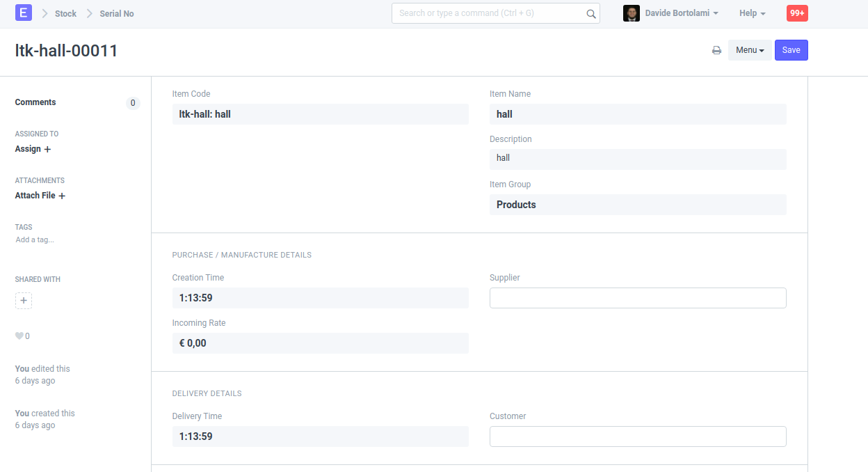Save the ltk-hall-00011 record
The image size is (868, 472).
[x=791, y=49]
